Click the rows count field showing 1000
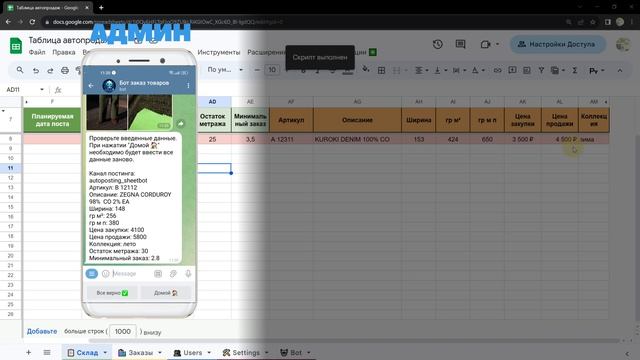Image resolution: width=640 pixels, height=360 pixels. 122,331
